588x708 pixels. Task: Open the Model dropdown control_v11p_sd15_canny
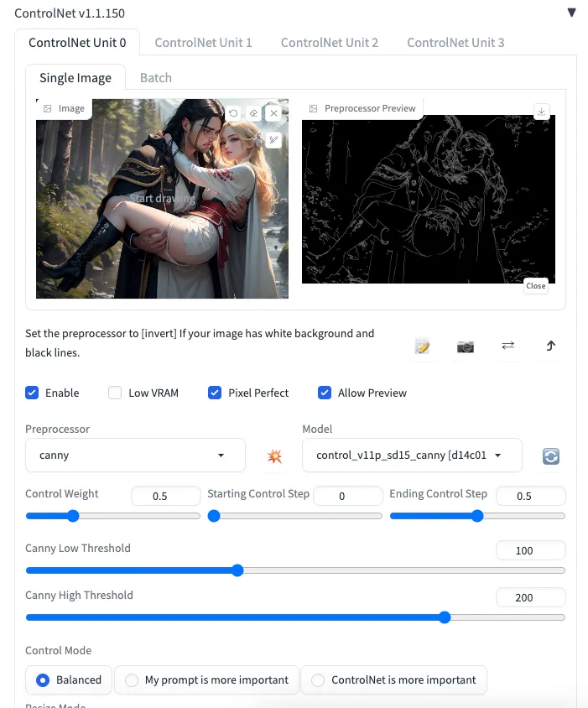click(x=412, y=456)
